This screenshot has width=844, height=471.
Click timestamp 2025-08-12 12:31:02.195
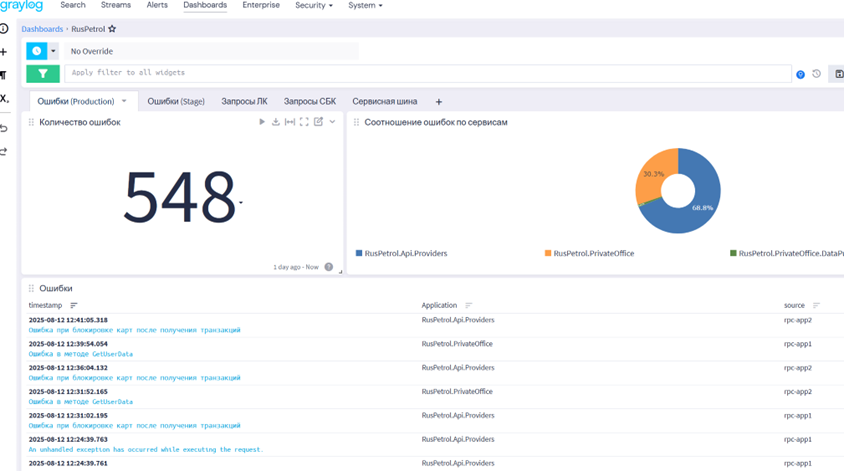coord(68,416)
